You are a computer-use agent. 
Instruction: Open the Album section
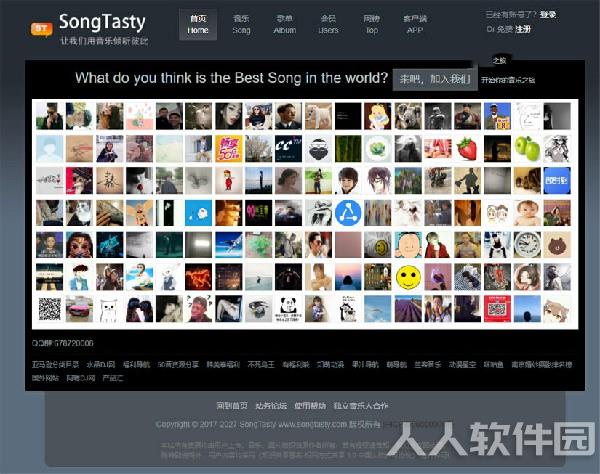[x=285, y=24]
